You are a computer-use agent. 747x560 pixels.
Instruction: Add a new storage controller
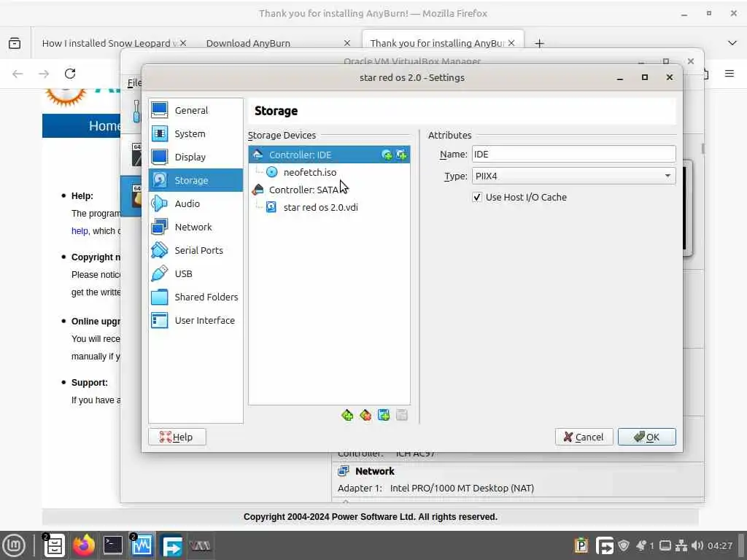(x=347, y=415)
